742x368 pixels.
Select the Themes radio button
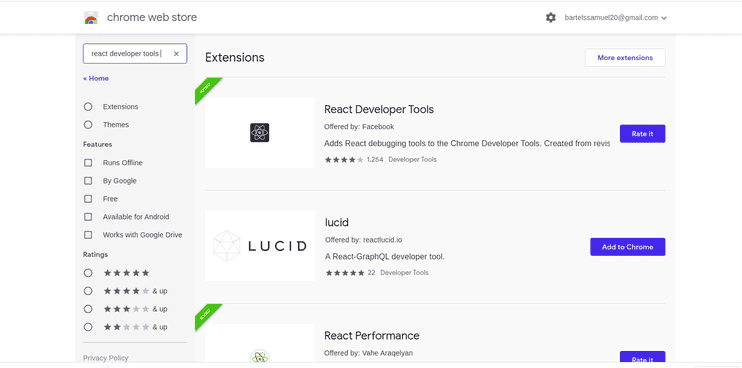tap(88, 125)
